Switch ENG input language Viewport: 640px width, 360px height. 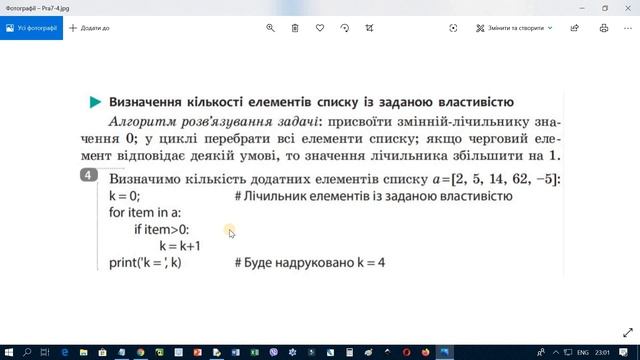pyautogui.click(x=583, y=352)
